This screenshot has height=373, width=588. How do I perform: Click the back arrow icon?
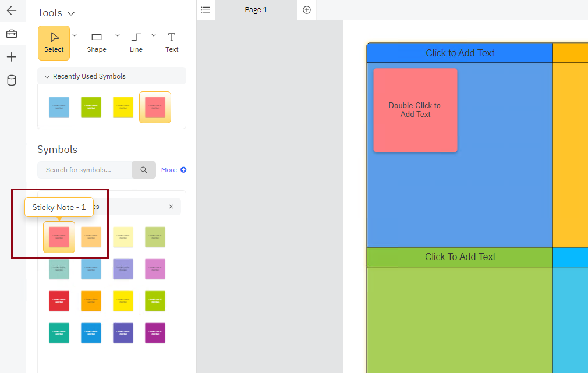(12, 10)
